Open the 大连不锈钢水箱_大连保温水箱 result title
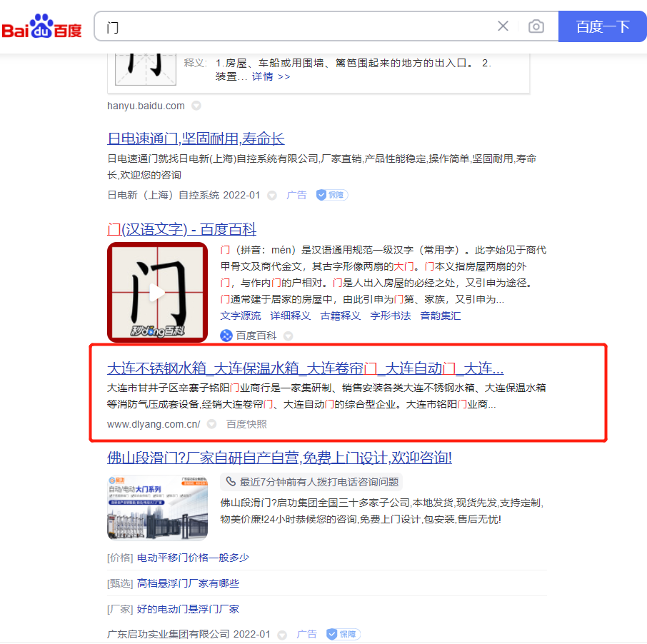 [306, 368]
